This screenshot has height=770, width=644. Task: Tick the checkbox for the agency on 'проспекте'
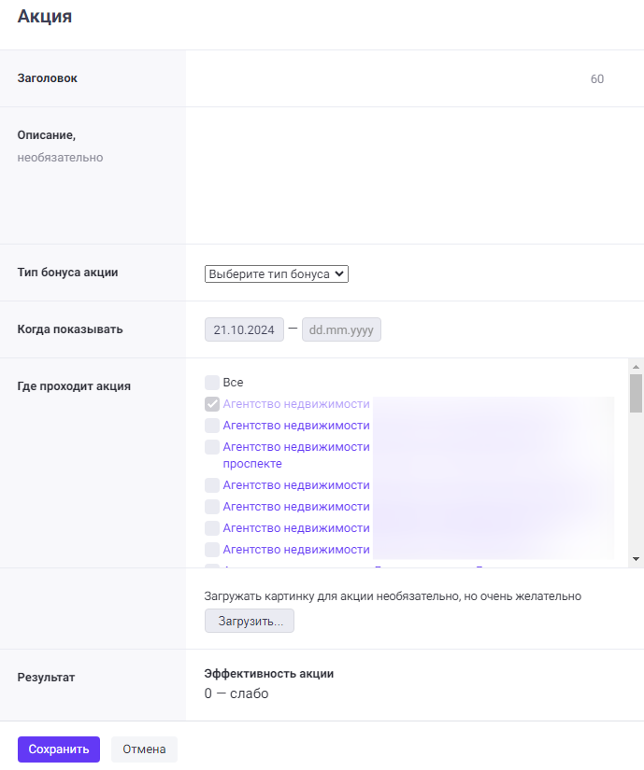pyautogui.click(x=212, y=447)
